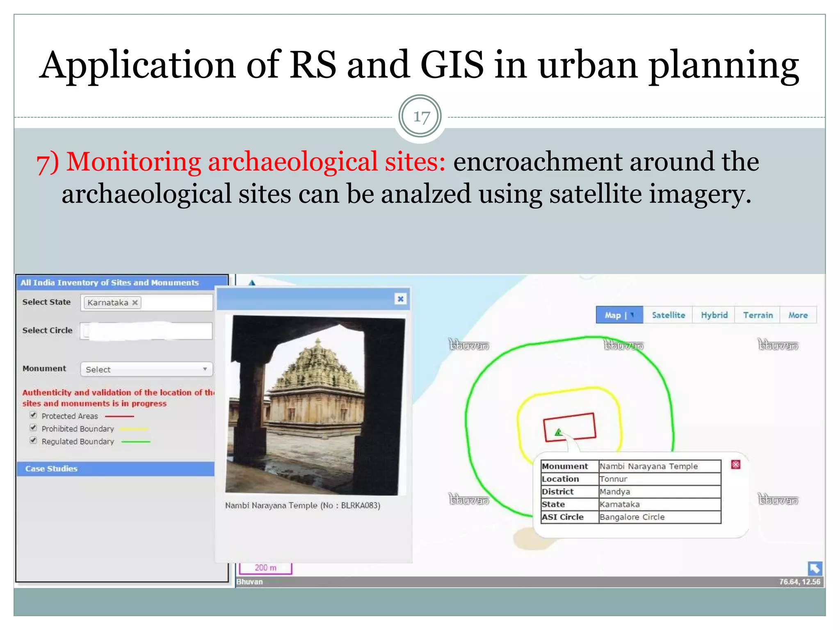
Task: Remove the Karnataka state tag
Action: click(x=135, y=303)
